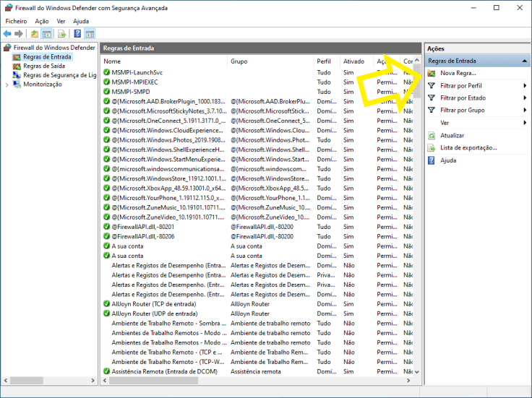Click the Lista de exportação icon
Viewport: 532px width, 398px height.
pos(432,148)
